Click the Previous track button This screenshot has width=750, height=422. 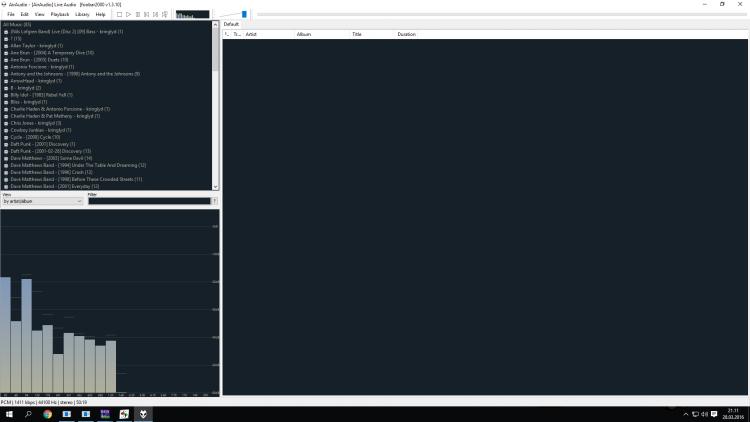click(147, 14)
